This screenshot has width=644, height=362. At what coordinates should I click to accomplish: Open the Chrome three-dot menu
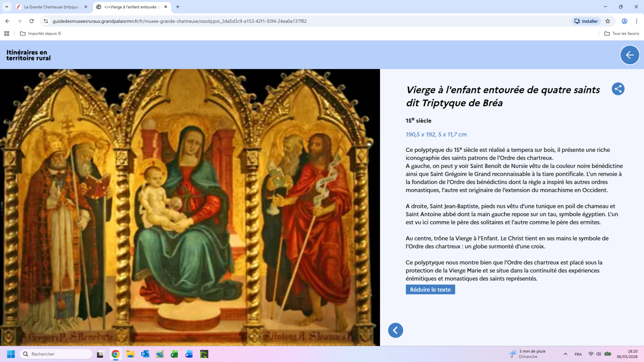pos(636,21)
